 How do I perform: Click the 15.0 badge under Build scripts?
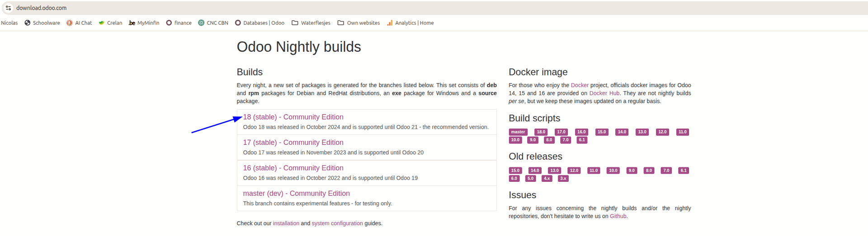[x=602, y=132]
